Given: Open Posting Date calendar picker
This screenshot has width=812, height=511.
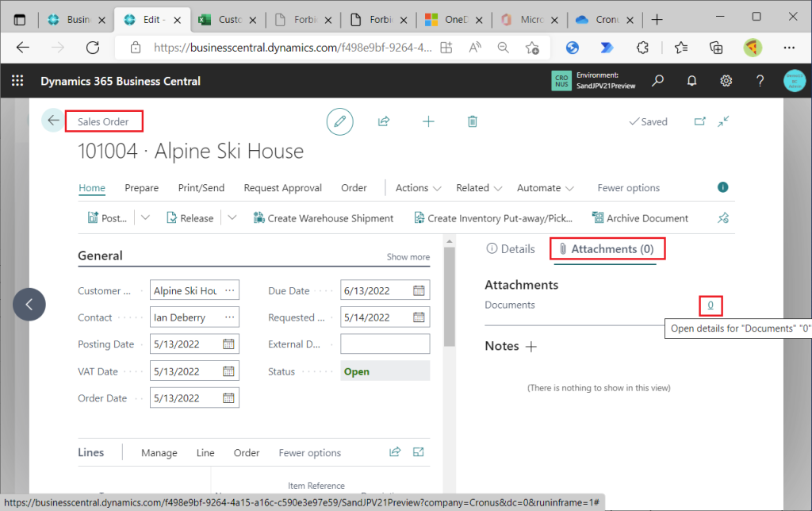Looking at the screenshot, I should tap(228, 344).
